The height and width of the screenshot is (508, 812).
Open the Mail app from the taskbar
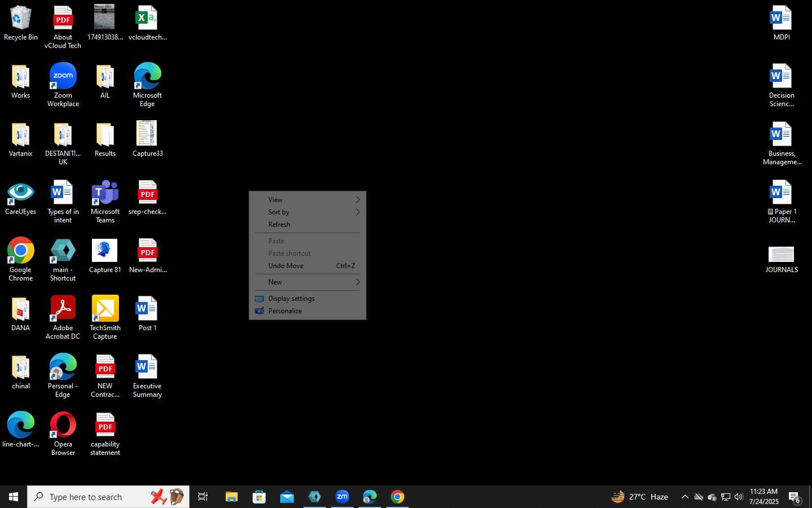pyautogui.click(x=286, y=497)
